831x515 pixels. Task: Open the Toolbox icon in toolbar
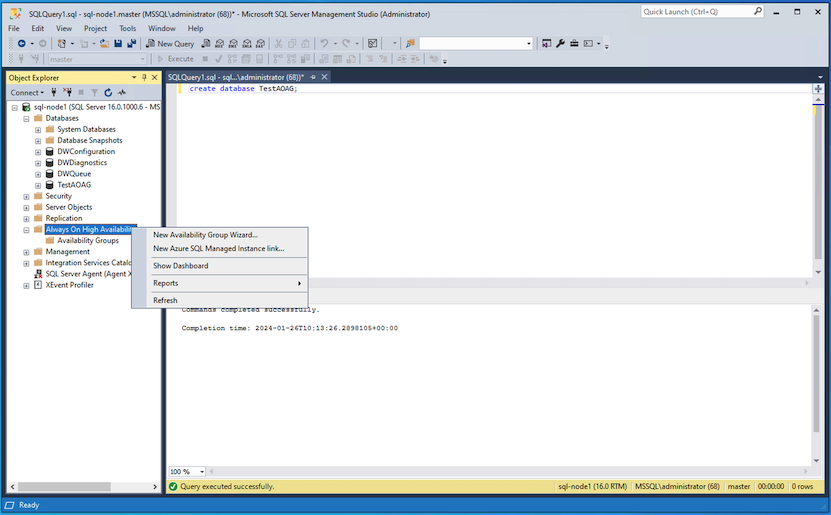[574, 43]
